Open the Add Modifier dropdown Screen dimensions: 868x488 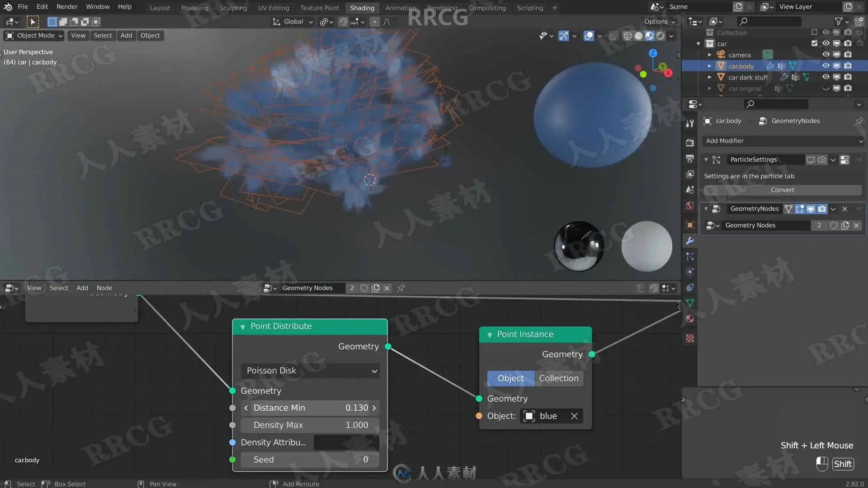tap(783, 141)
